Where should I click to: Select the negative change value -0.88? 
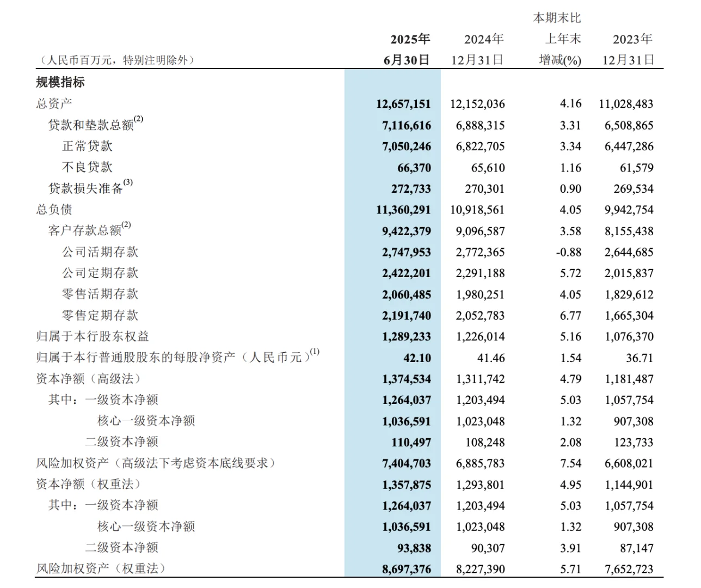[x=568, y=252]
